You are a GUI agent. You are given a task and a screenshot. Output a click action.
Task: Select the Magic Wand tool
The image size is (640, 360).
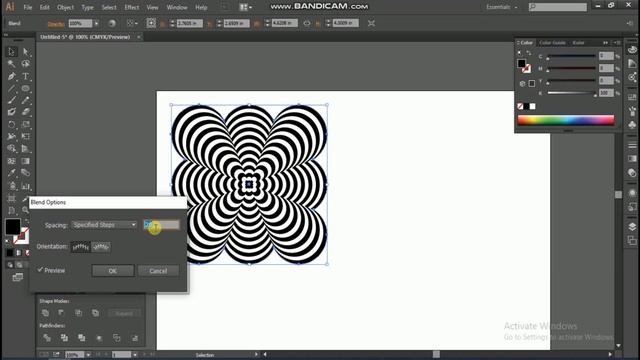coord(11,64)
